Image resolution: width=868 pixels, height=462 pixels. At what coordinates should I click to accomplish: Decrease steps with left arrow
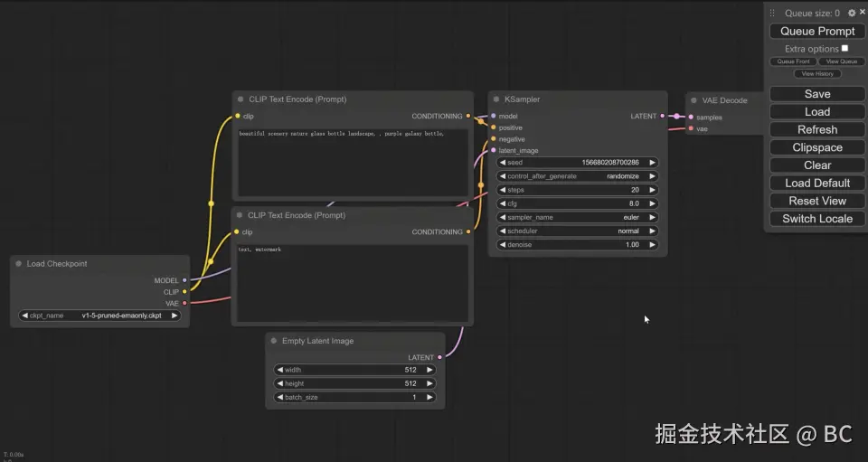502,190
